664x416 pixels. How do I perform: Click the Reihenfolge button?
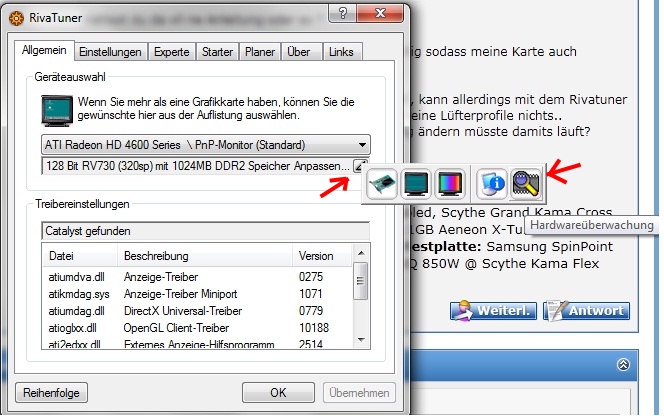coord(51,393)
